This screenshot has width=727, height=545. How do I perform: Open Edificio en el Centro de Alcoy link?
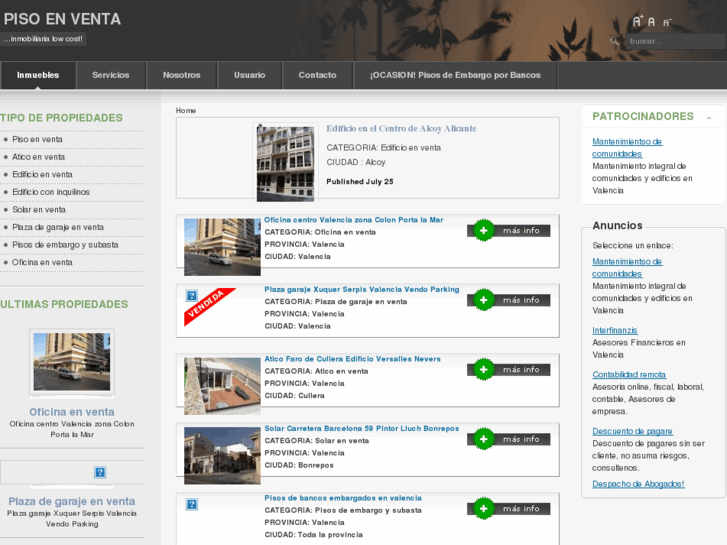(x=401, y=129)
